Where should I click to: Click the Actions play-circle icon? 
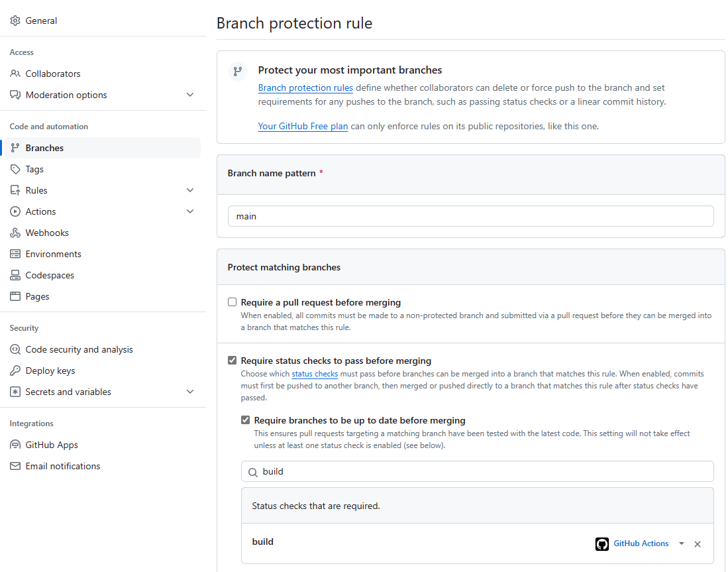coord(15,211)
